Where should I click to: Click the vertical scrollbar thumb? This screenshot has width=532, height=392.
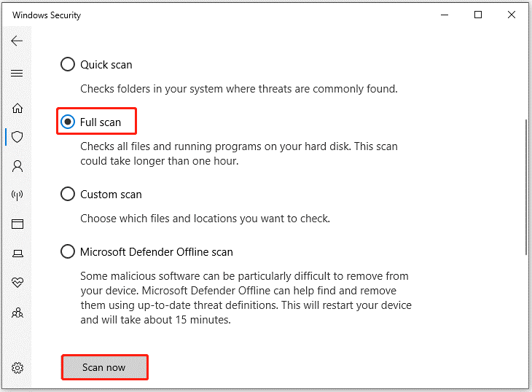point(525,187)
